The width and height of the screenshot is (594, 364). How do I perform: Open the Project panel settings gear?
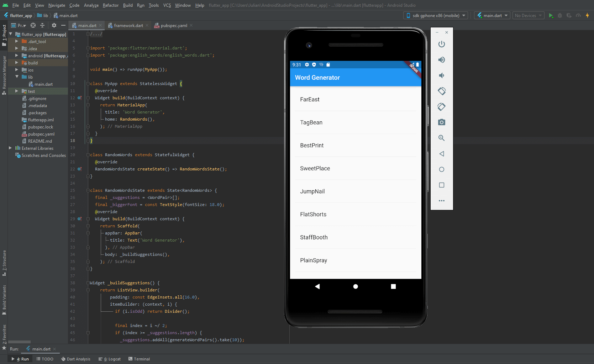[x=54, y=25]
